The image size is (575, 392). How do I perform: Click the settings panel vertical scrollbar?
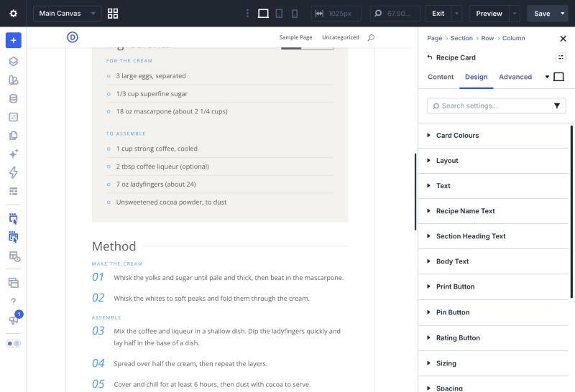pos(571,212)
